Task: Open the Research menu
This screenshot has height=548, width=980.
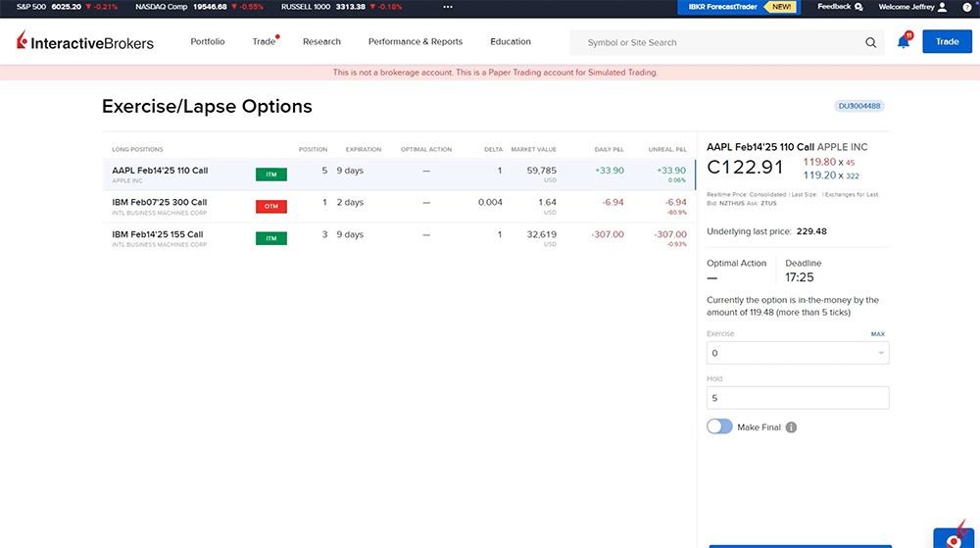Action: click(321, 42)
